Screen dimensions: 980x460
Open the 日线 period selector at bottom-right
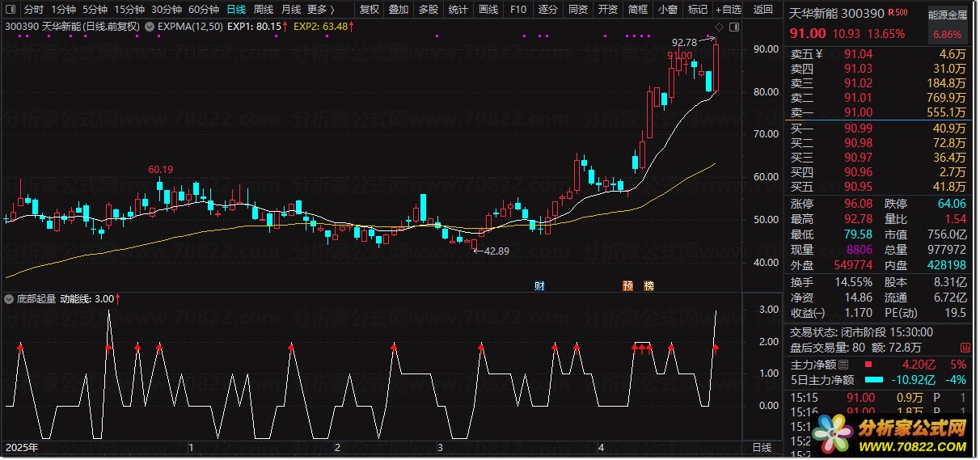coord(762,447)
